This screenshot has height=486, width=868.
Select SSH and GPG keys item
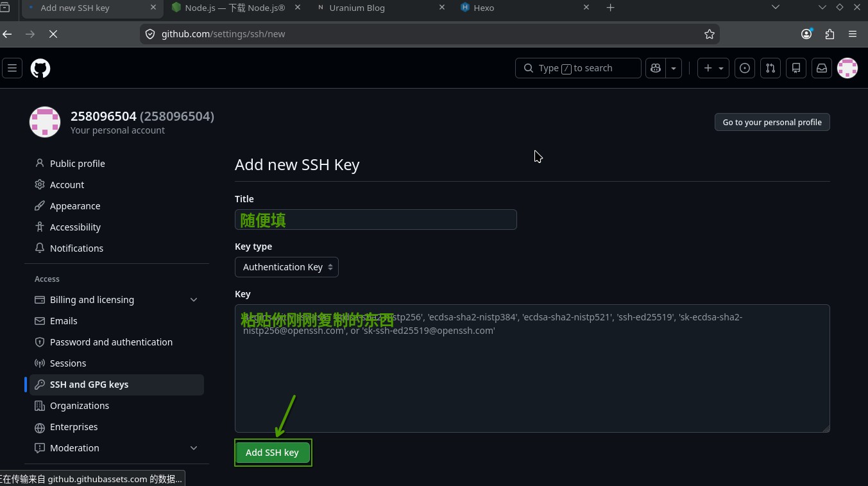click(117, 385)
